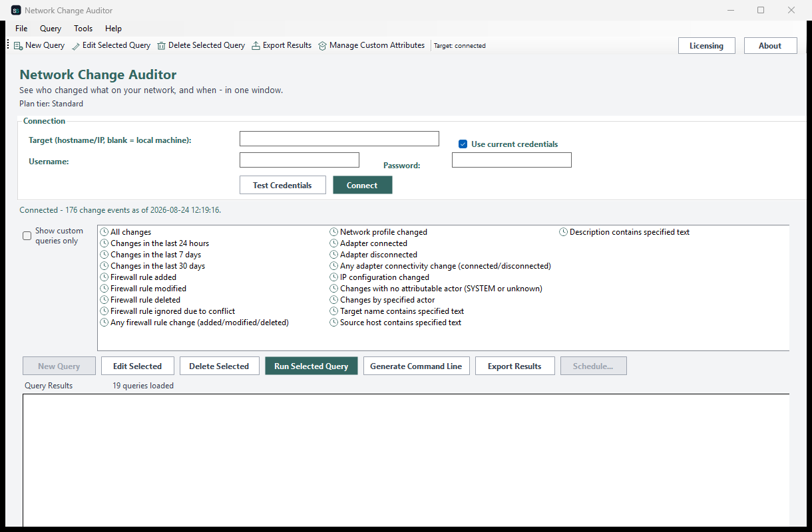This screenshot has width=812, height=532.
Task: Select IP configuration changed query text
Action: pos(385,277)
